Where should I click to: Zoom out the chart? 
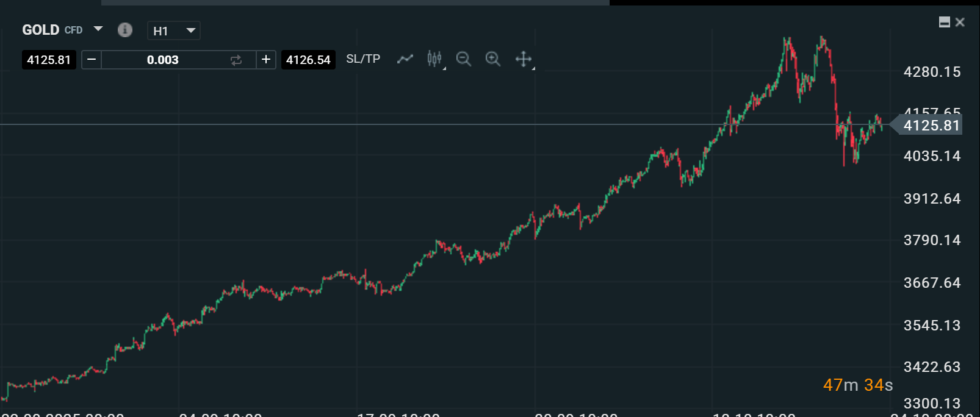click(x=464, y=59)
